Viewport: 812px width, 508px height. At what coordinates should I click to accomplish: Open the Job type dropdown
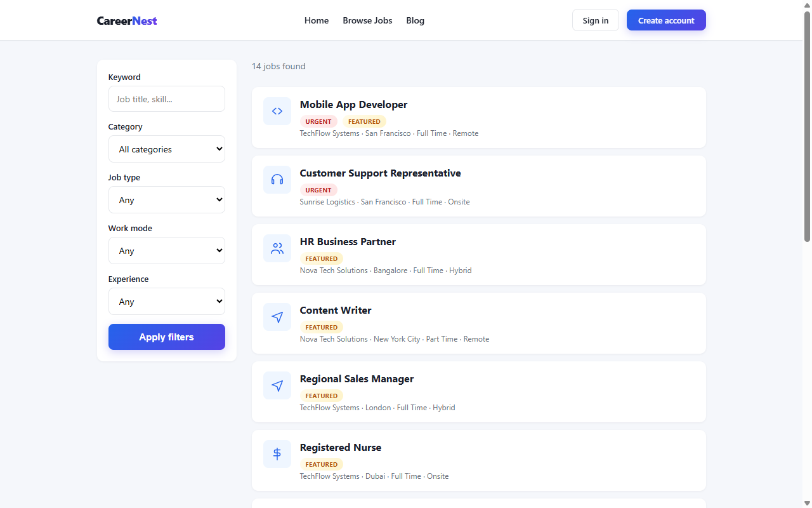167,200
